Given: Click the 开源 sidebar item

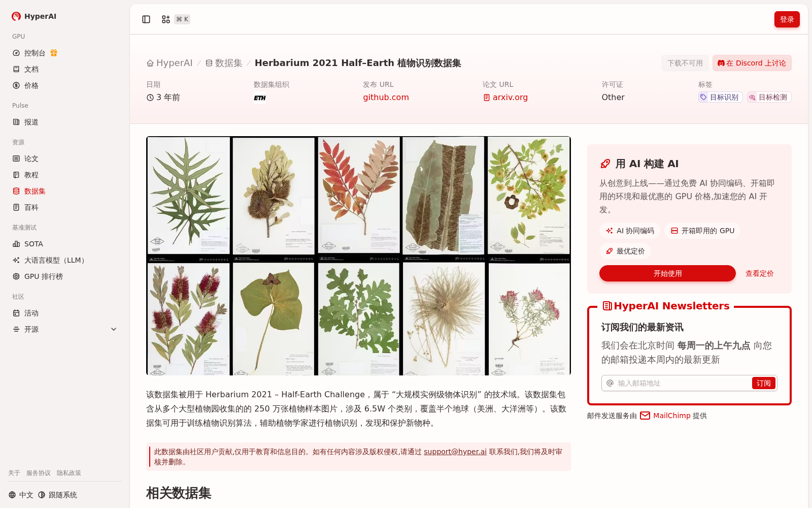Looking at the screenshot, I should click(65, 329).
